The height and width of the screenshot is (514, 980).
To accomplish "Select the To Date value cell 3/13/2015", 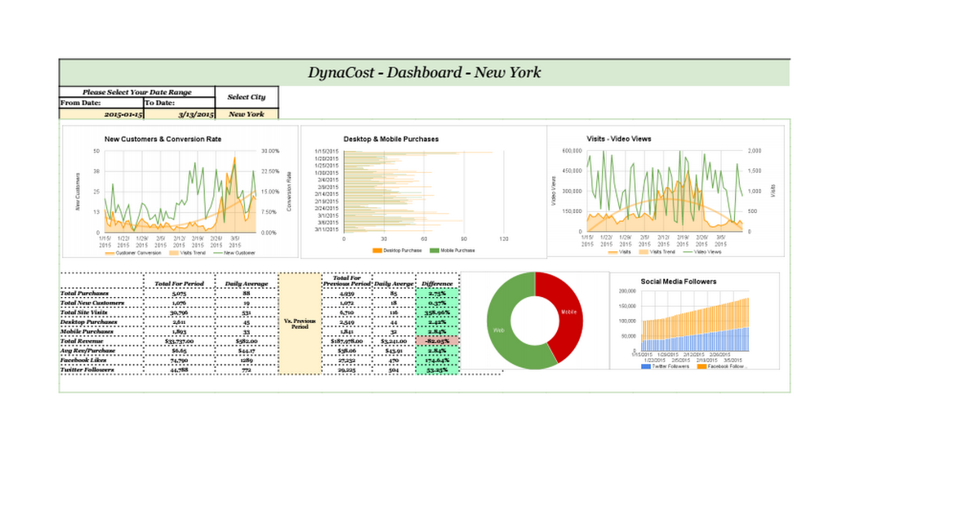I will 179,114.
